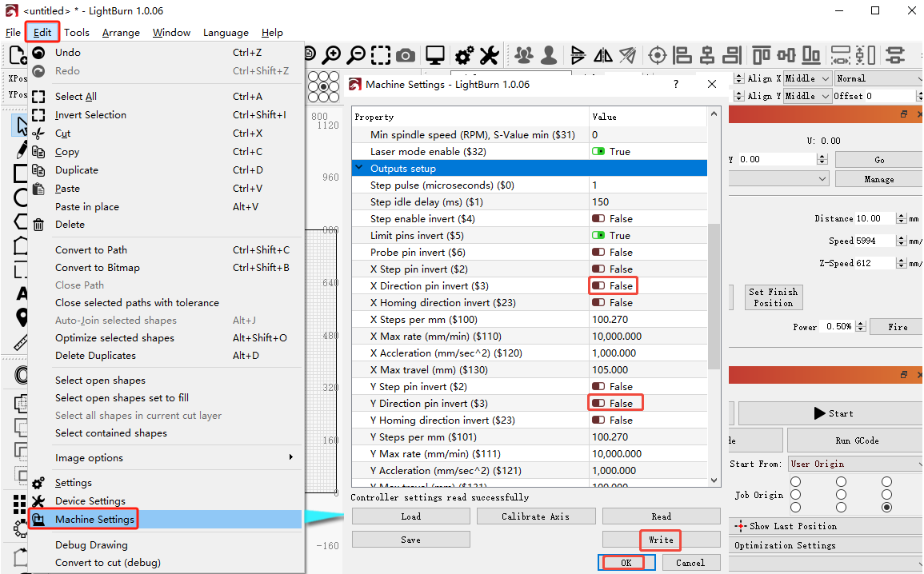Click the Align Top Edges icon
This screenshot has width=924, height=574.
(x=762, y=55)
